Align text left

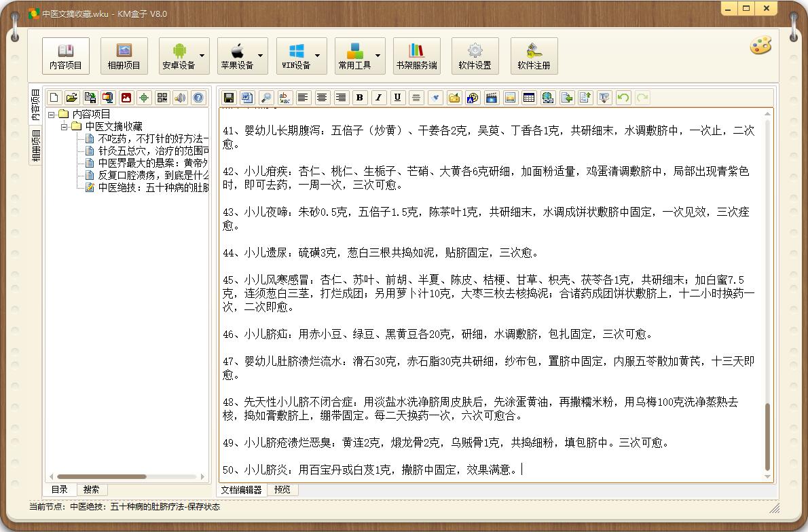point(304,97)
